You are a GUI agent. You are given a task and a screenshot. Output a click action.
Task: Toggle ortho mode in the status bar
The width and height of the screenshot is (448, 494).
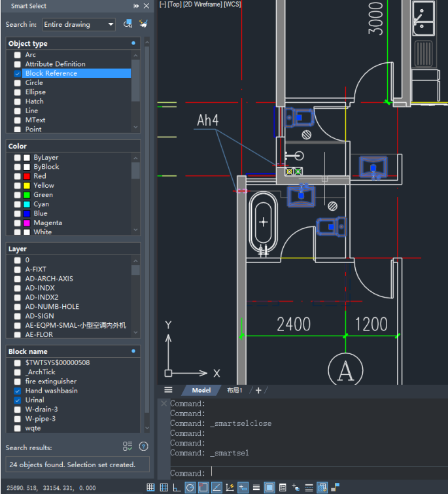tap(177, 487)
